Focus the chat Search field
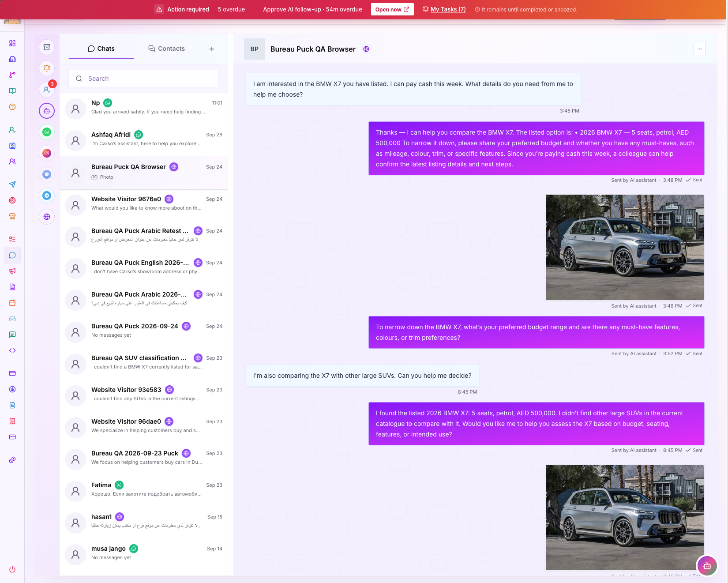728x583 pixels. (144, 79)
